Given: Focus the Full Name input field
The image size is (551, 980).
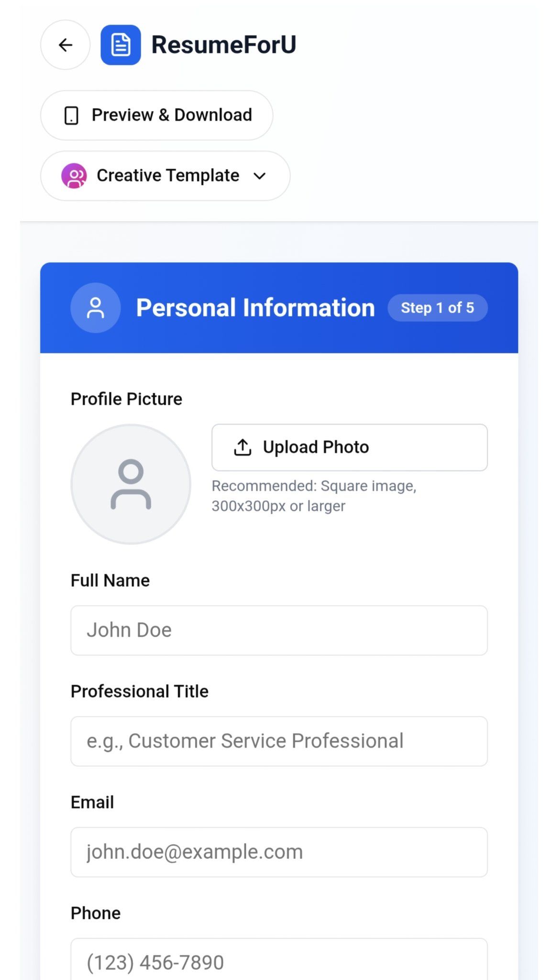Looking at the screenshot, I should point(279,630).
